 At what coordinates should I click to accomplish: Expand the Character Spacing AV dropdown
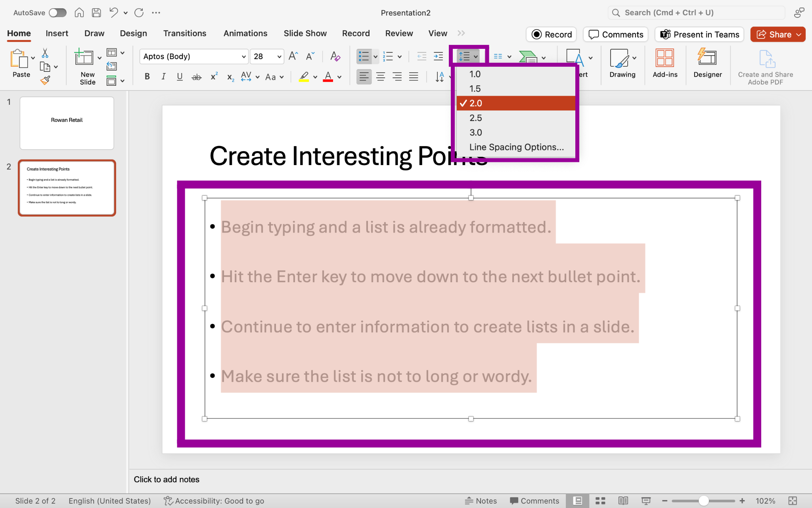(x=257, y=77)
